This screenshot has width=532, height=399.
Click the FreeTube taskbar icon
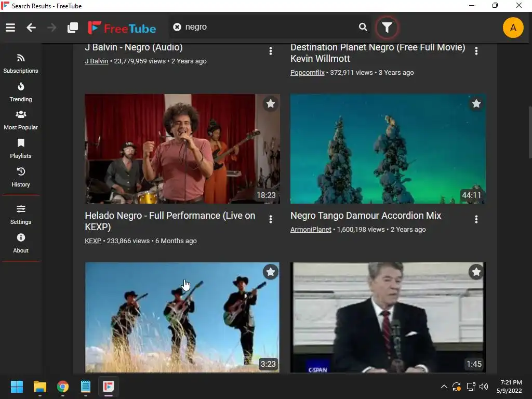(x=109, y=387)
